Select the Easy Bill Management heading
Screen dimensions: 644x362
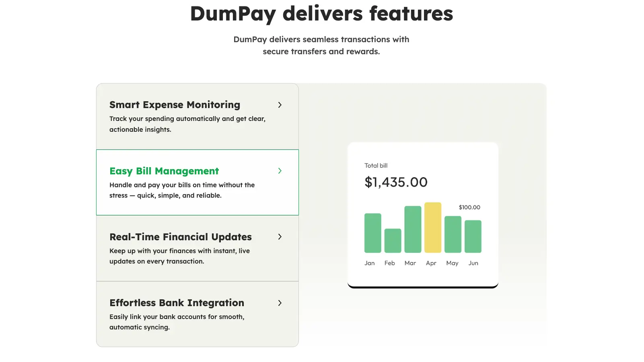click(164, 171)
